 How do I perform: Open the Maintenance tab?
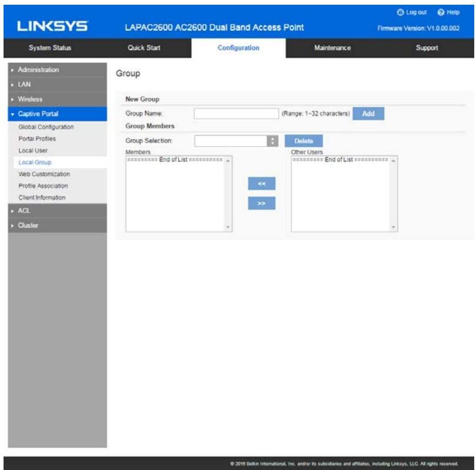point(332,48)
